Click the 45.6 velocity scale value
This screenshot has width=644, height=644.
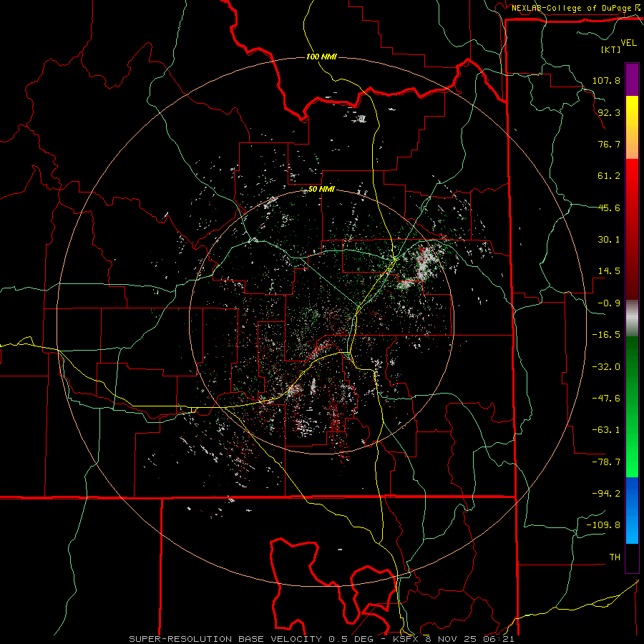coord(609,208)
